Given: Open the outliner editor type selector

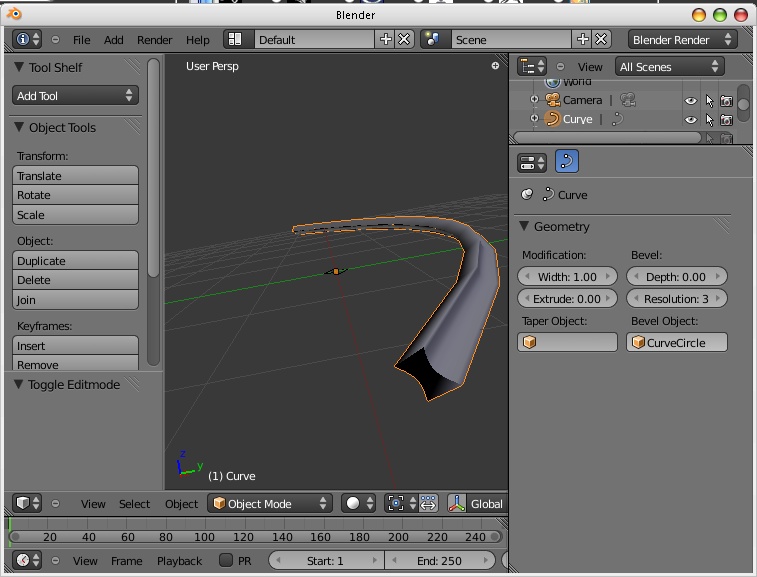Looking at the screenshot, I should 533,66.
